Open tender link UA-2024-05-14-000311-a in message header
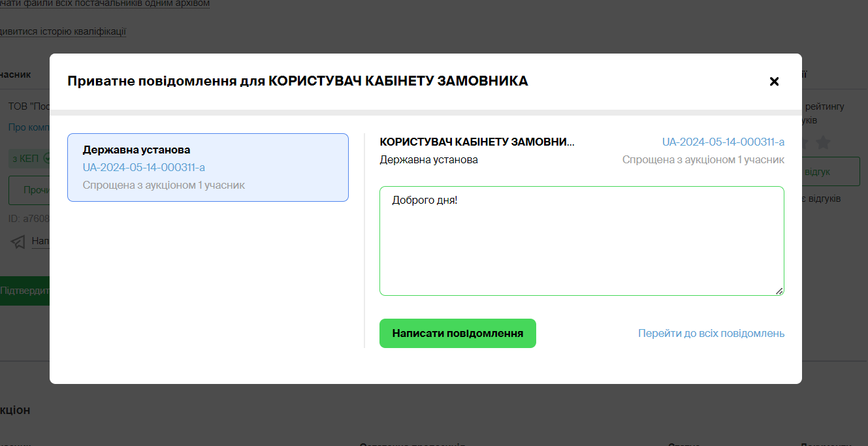Viewport: 868px width, 446px height. (723, 142)
